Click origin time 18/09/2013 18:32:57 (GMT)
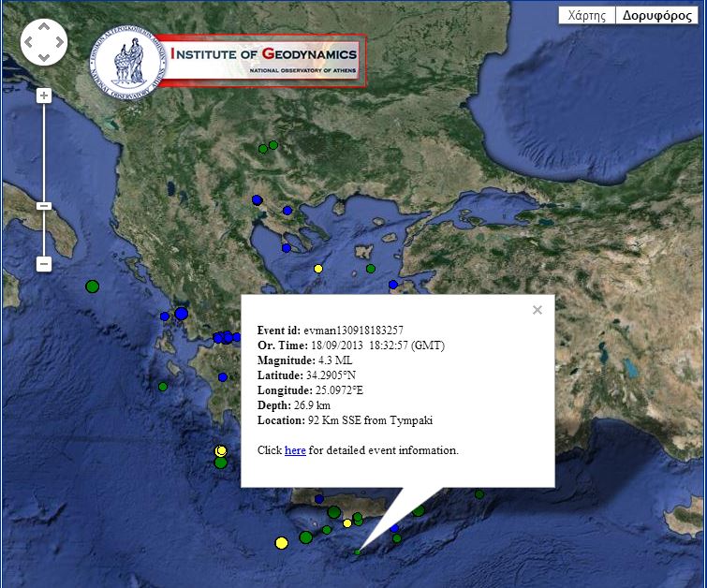The image size is (707, 588). click(x=378, y=345)
